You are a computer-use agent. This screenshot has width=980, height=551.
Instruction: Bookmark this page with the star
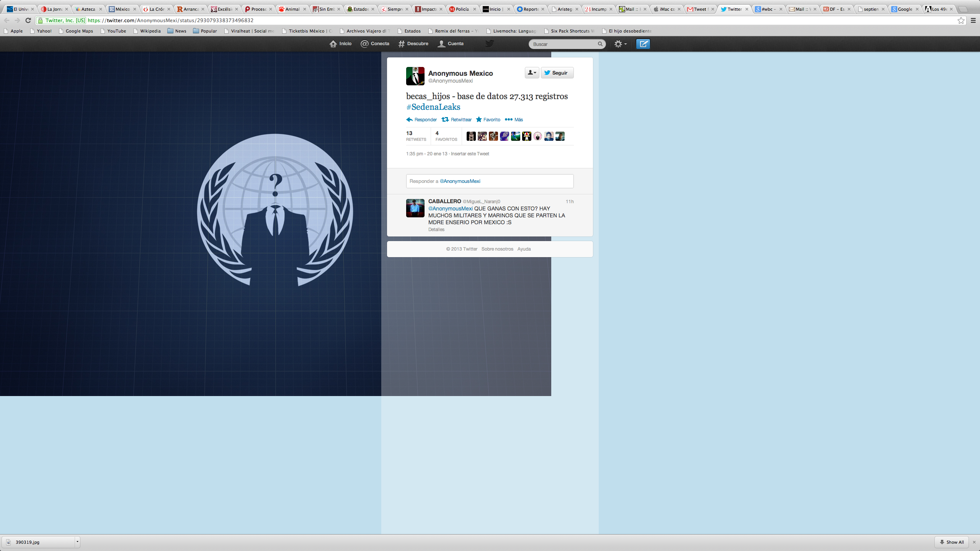click(961, 21)
